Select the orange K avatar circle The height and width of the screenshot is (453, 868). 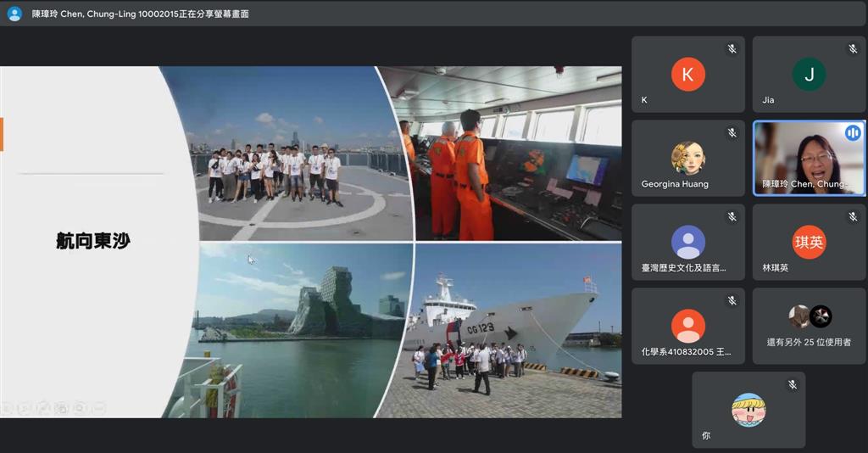(x=687, y=75)
